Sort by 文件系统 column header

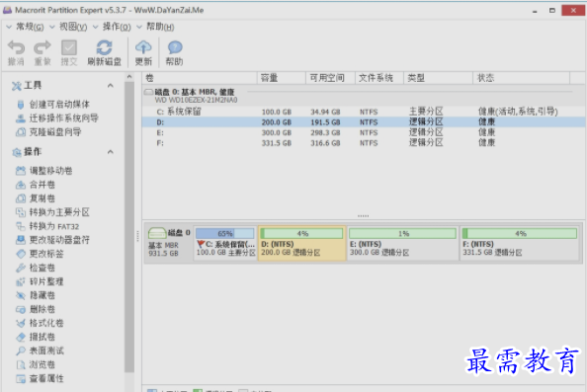(x=379, y=78)
